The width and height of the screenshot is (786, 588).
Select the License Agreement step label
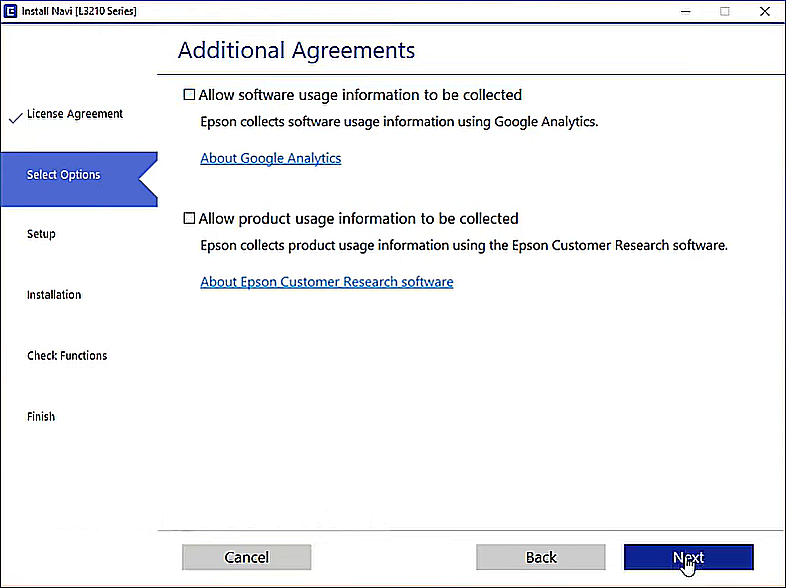[x=75, y=114]
